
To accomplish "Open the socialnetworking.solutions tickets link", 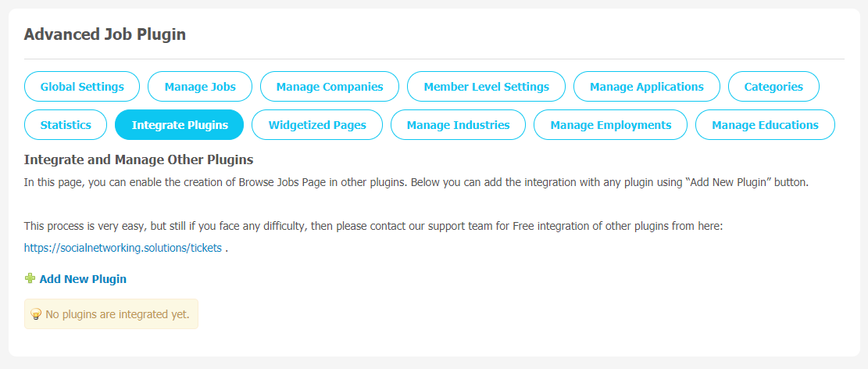I will [x=123, y=248].
